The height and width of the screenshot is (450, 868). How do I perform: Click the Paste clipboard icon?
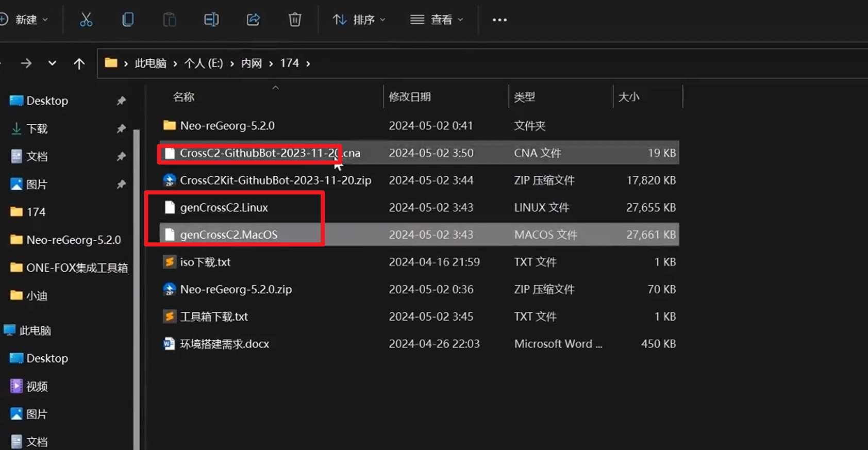coord(170,20)
